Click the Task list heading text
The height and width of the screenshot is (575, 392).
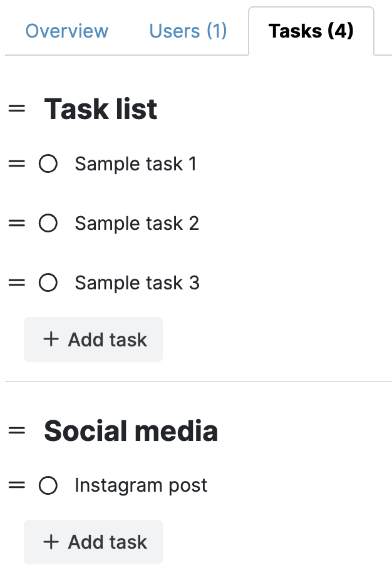[x=100, y=109]
